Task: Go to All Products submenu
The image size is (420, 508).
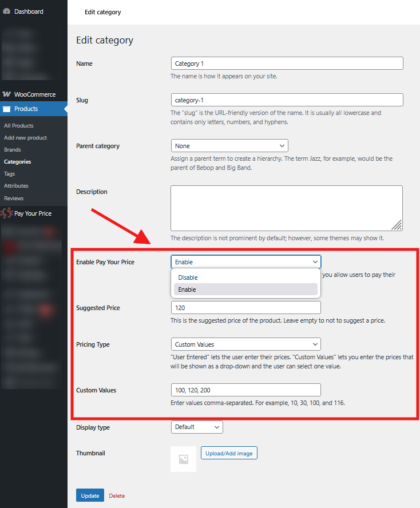Action: click(x=19, y=126)
